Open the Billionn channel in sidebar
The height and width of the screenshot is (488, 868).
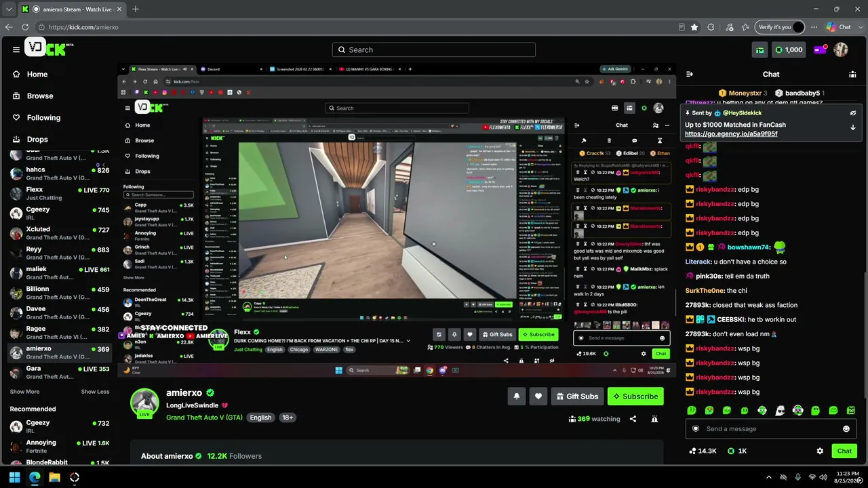(60, 293)
